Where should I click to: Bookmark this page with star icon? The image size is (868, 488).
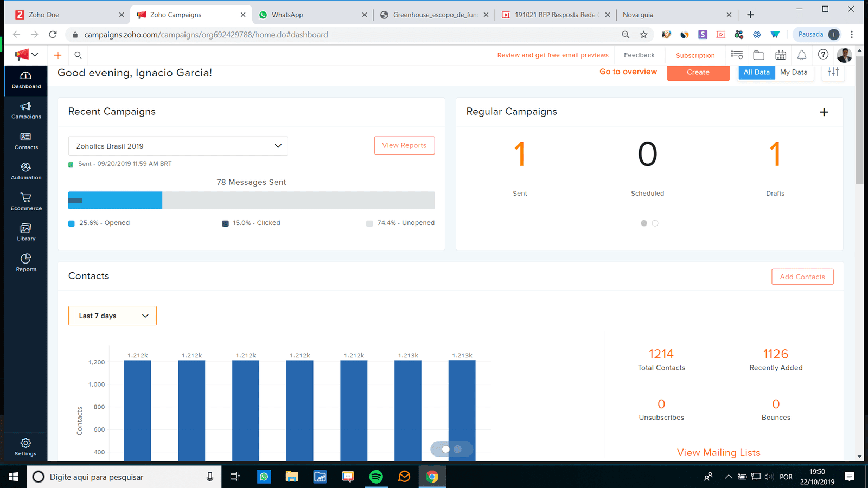(x=643, y=35)
